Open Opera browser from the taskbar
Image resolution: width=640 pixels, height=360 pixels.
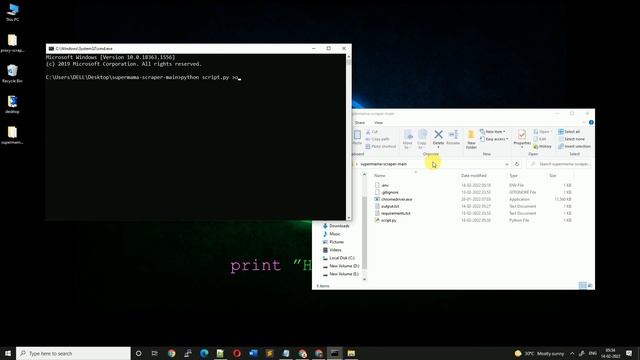(237, 353)
